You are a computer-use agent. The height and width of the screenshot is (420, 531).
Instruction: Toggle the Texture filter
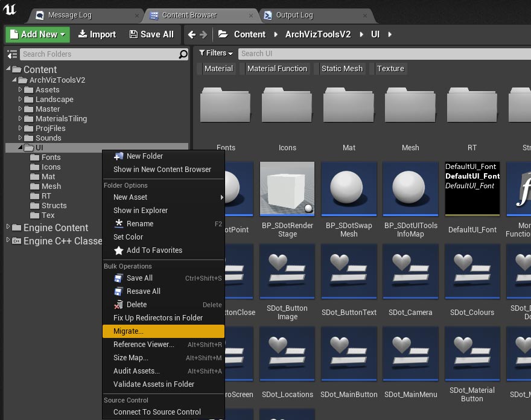[388, 69]
